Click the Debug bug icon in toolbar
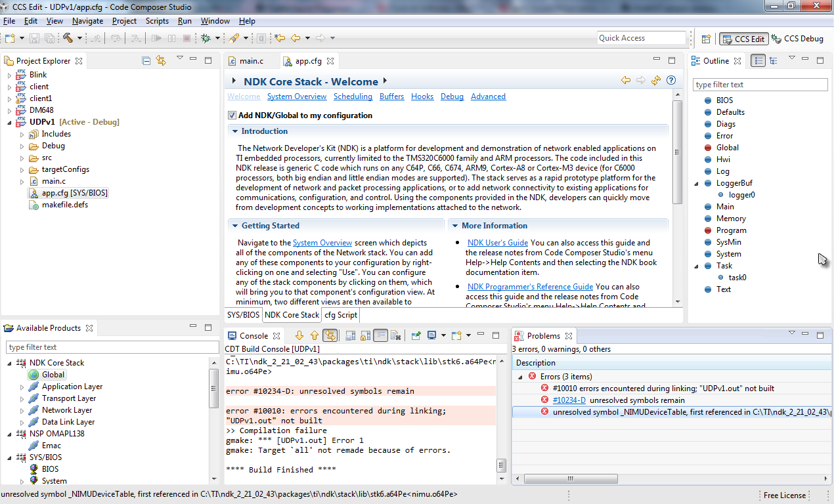834x504 pixels. pos(206,38)
